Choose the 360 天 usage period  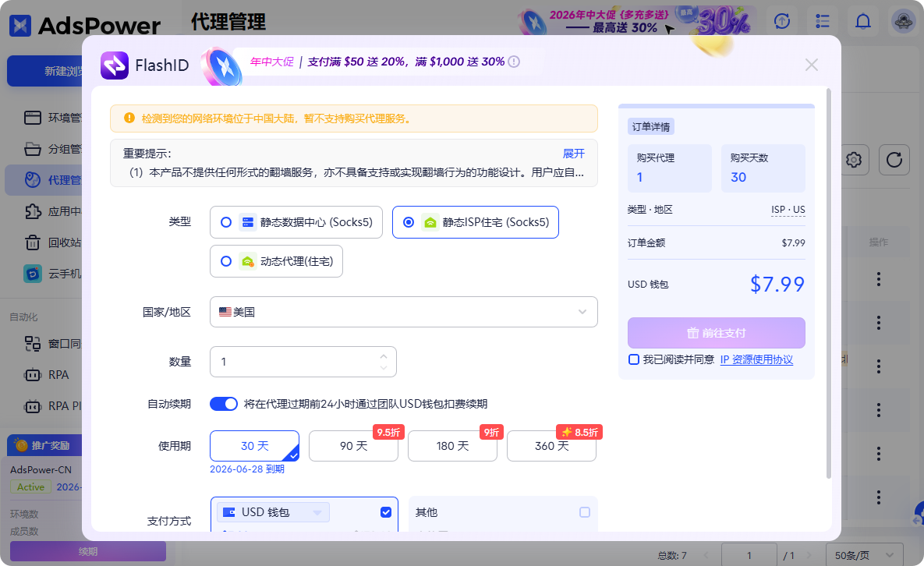pos(551,446)
